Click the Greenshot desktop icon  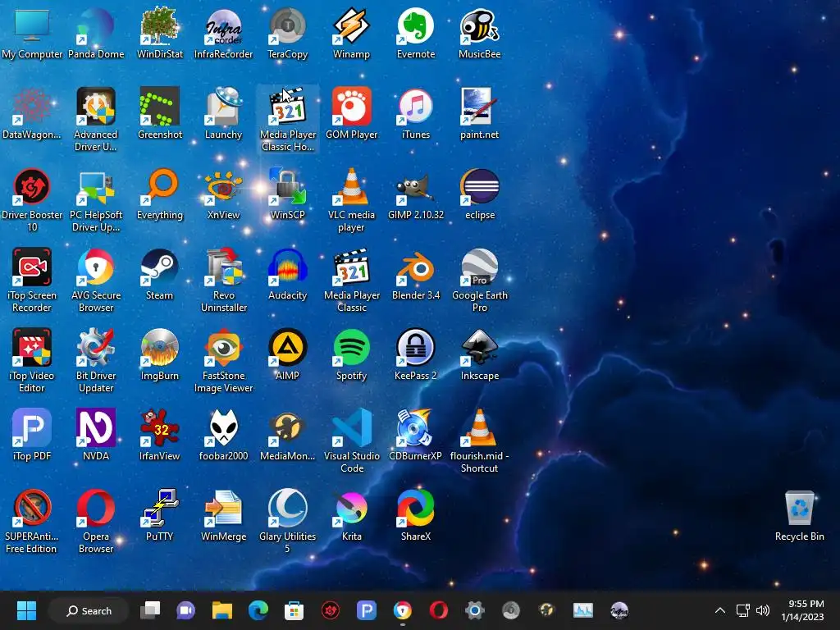[x=160, y=106]
